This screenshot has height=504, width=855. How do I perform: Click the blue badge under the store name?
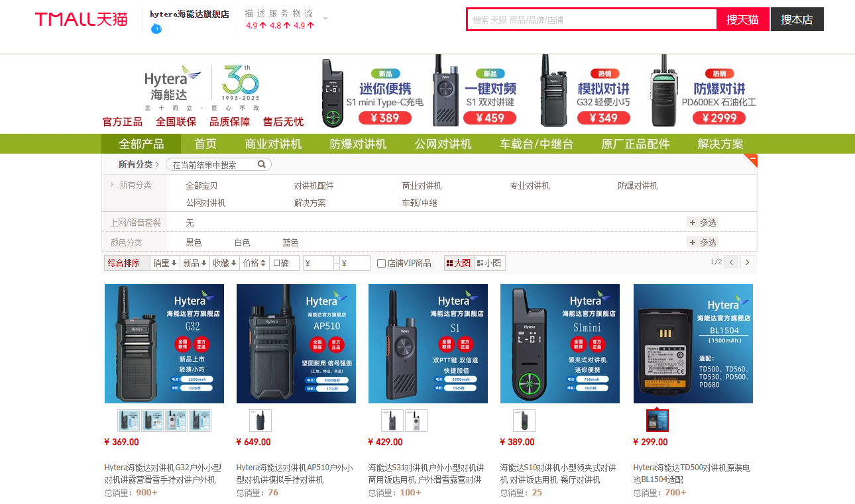click(156, 28)
